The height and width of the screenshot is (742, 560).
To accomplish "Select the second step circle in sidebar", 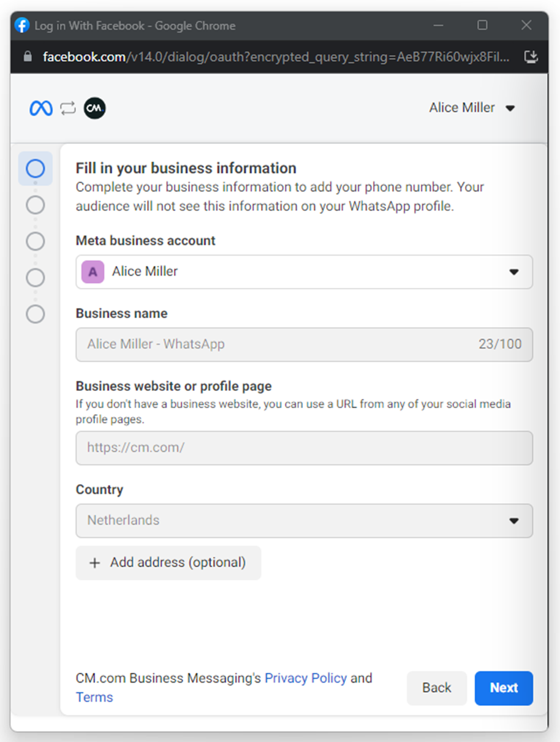I will [36, 205].
